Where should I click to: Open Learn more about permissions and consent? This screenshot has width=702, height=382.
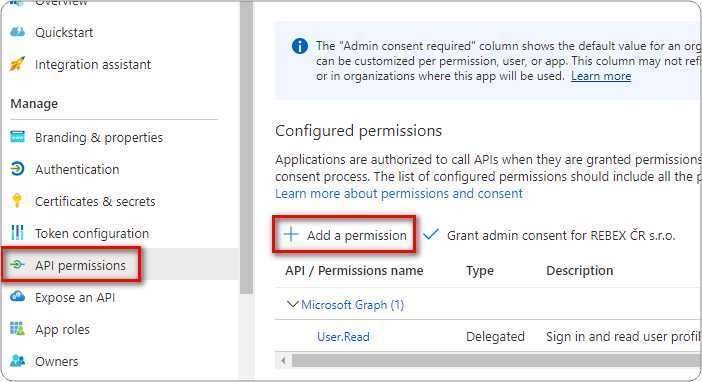click(x=398, y=193)
